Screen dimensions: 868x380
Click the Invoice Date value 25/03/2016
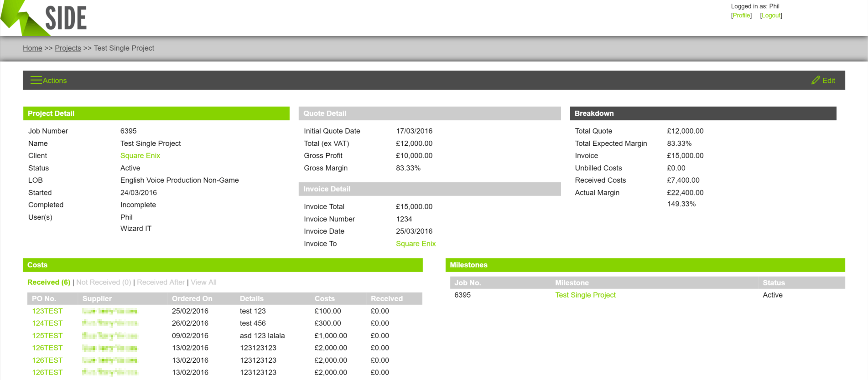(x=414, y=231)
